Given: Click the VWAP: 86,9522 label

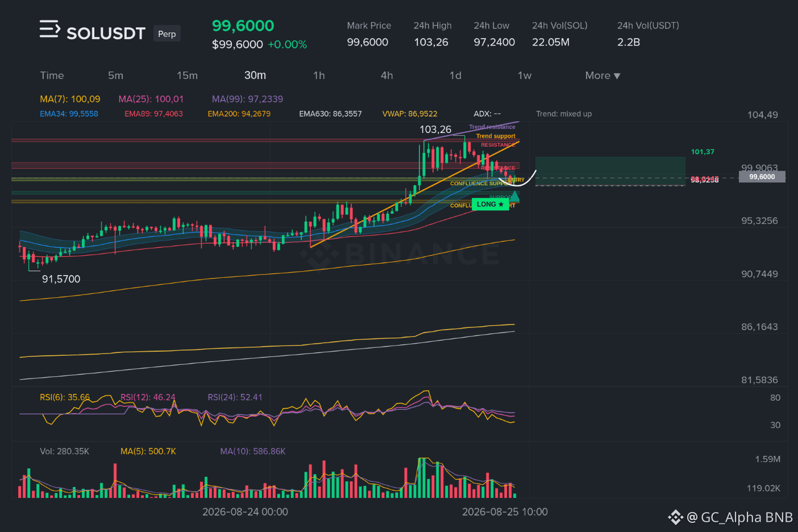Looking at the screenshot, I should tap(410, 114).
